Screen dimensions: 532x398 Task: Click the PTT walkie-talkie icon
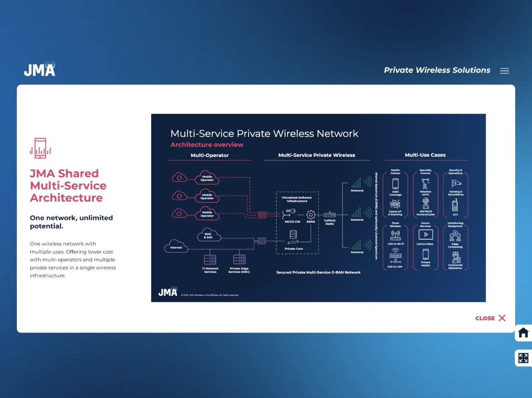[x=455, y=205]
